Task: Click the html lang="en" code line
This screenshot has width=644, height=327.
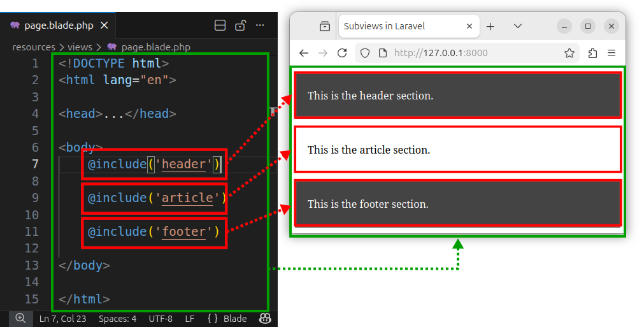Action: [x=117, y=80]
